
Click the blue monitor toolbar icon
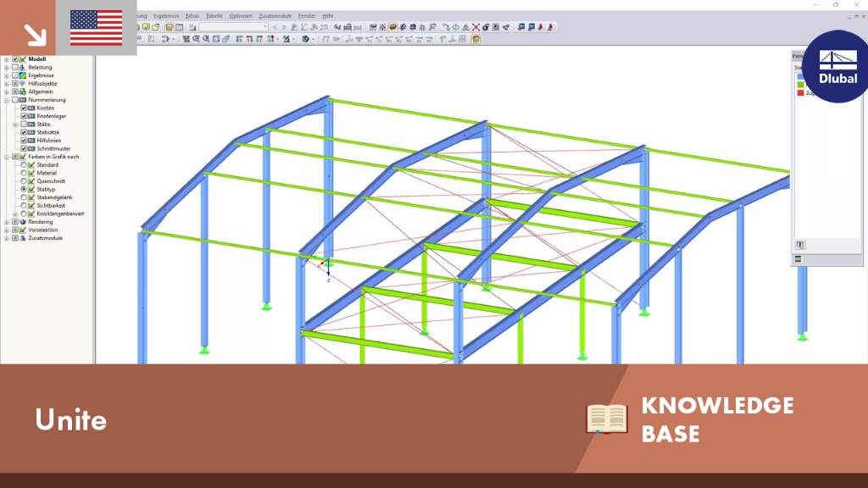(x=521, y=27)
